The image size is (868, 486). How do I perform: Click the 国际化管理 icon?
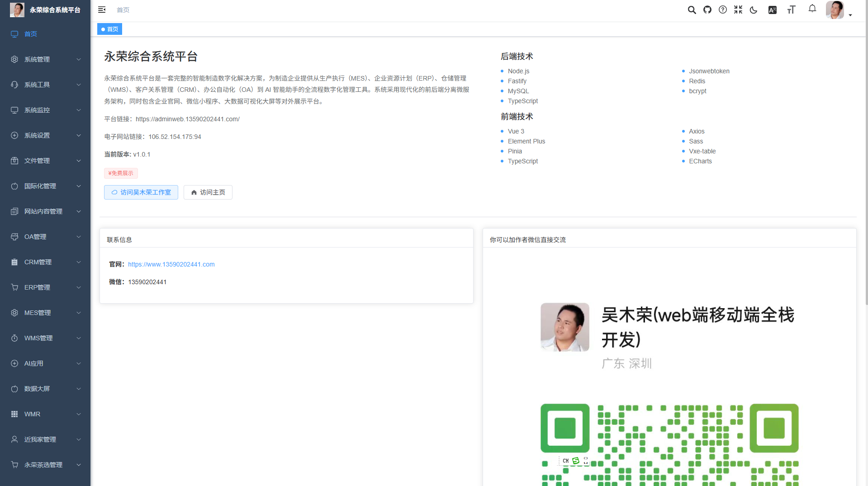[x=14, y=186]
